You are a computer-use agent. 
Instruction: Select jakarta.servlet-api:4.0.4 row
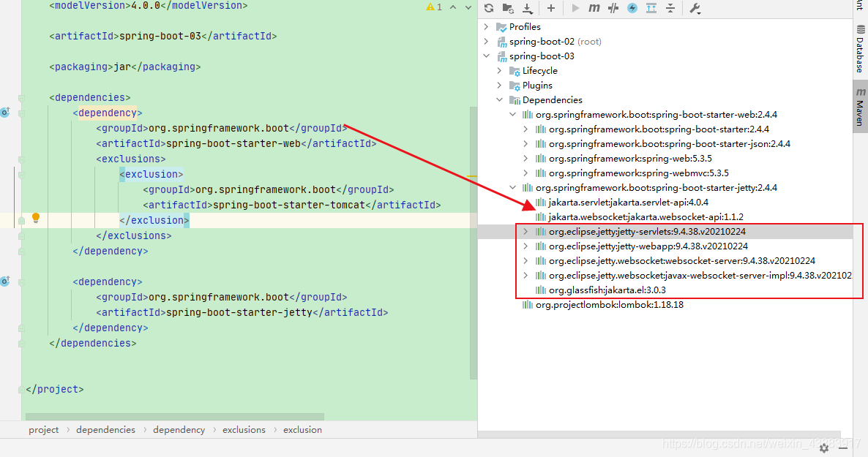coord(628,203)
